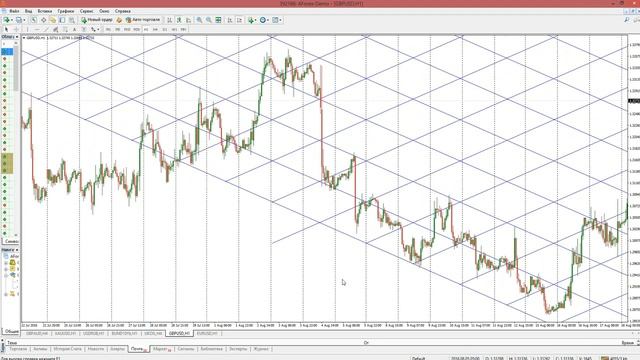The image size is (640, 360).
Task: Expand the first Navigator tree node
Action: [x=6, y=263]
